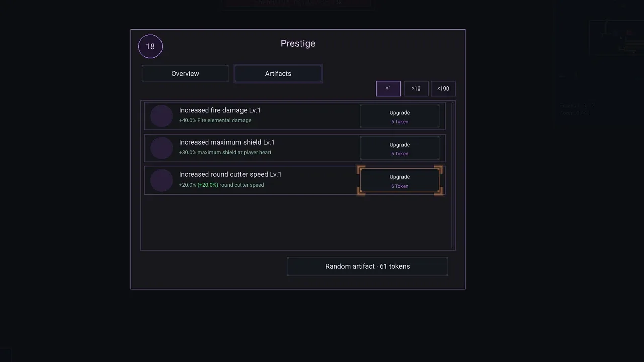Select the ×10 upgrade multiplier
Screen dimensions: 644x362
416,88
